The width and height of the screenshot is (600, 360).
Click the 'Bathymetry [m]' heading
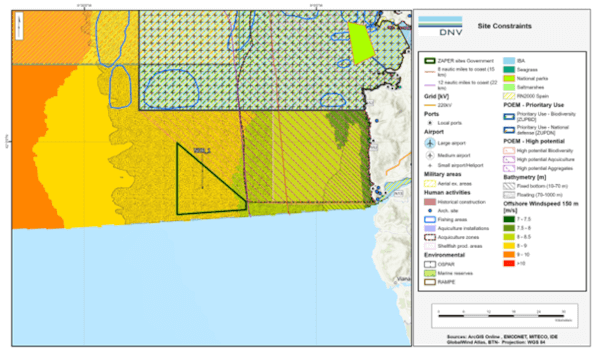tap(525, 177)
